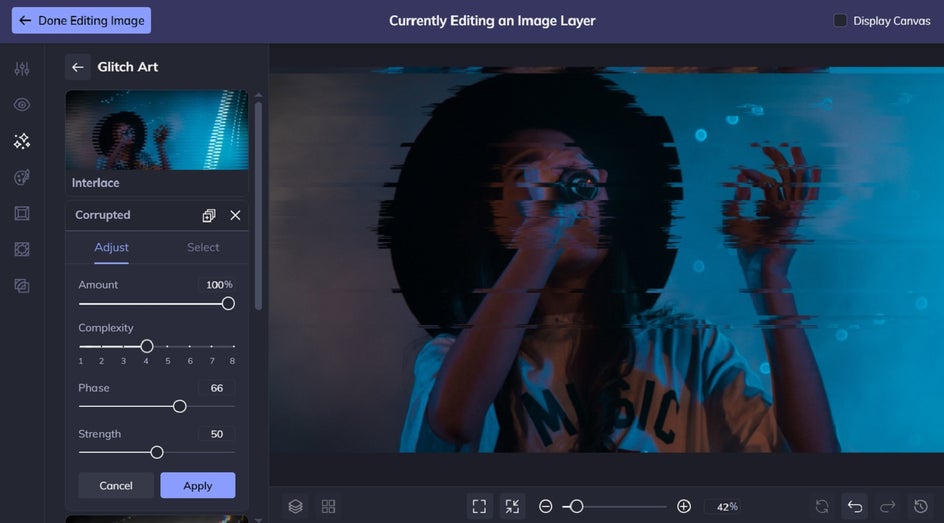Switch to the Select tab

click(x=203, y=247)
